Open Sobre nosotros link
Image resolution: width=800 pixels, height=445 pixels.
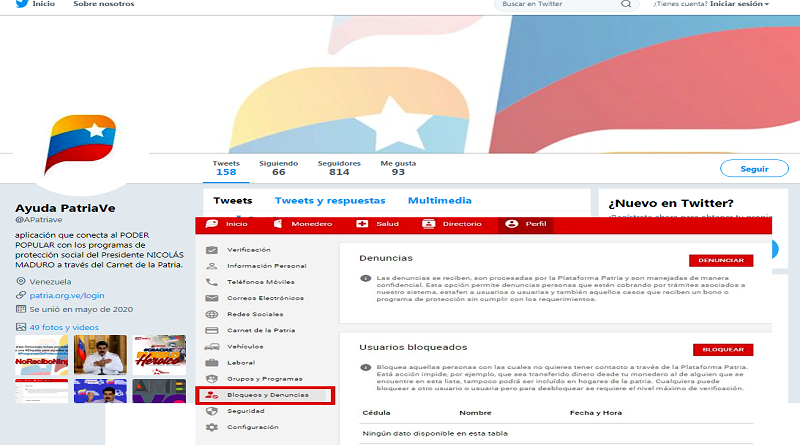click(x=104, y=4)
